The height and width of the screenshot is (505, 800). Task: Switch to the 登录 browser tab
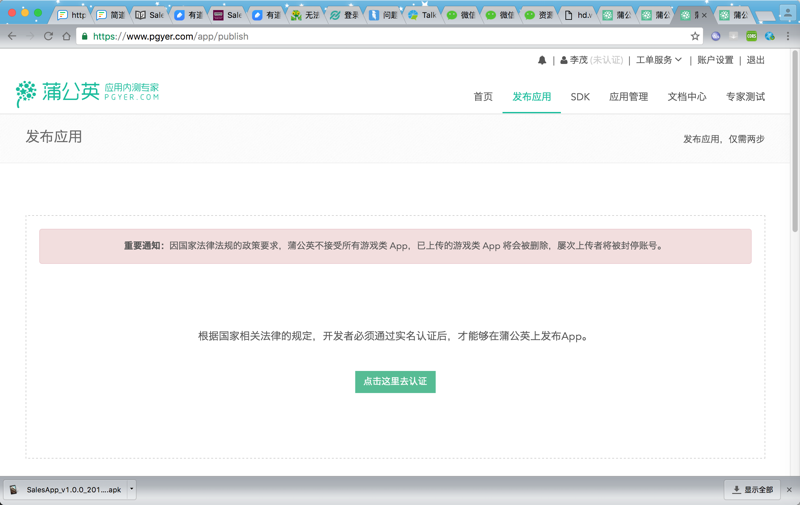[x=345, y=15]
